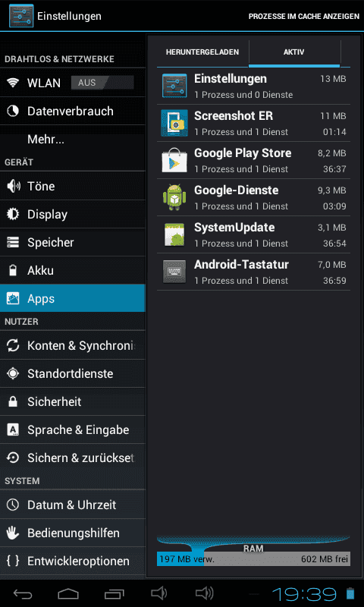Select the Google-Dienste android icon
The height and width of the screenshot is (607, 364).
click(173, 197)
